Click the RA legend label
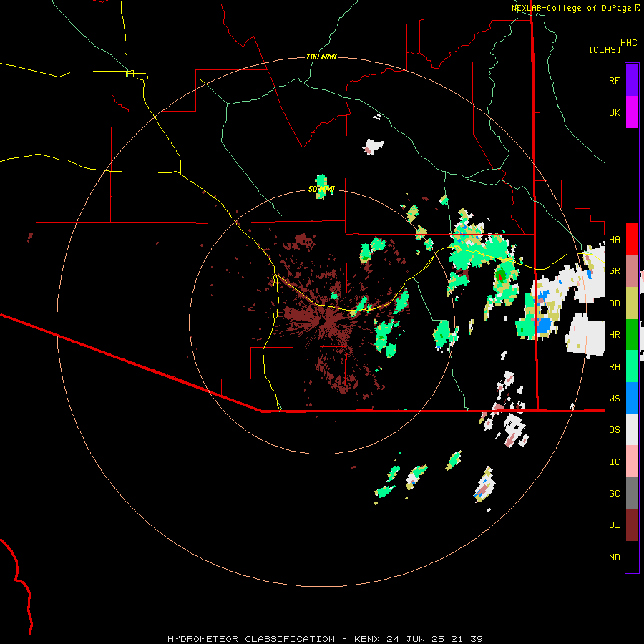 (614, 367)
